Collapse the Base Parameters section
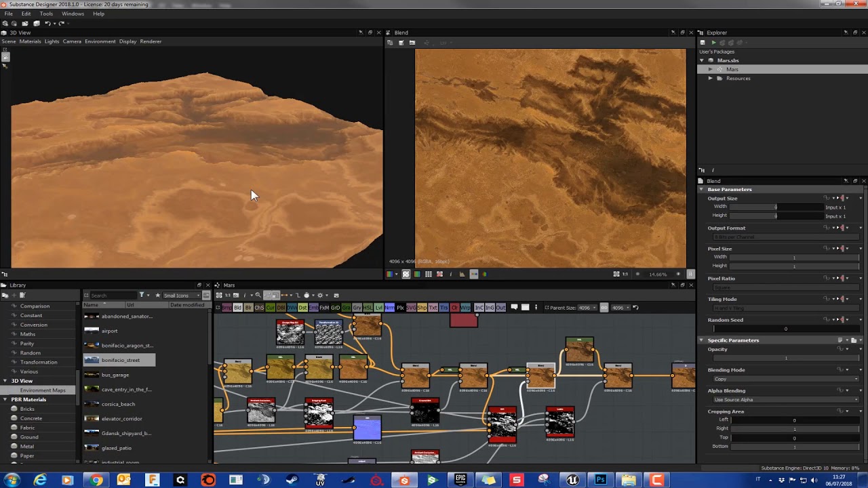This screenshot has height=488, width=868. (701, 189)
